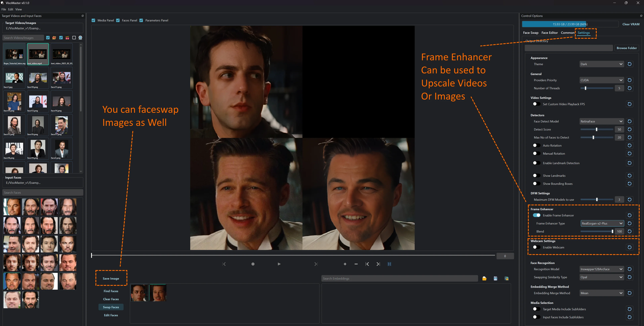
Task: Adjust the Blend slider
Action: pos(597,231)
